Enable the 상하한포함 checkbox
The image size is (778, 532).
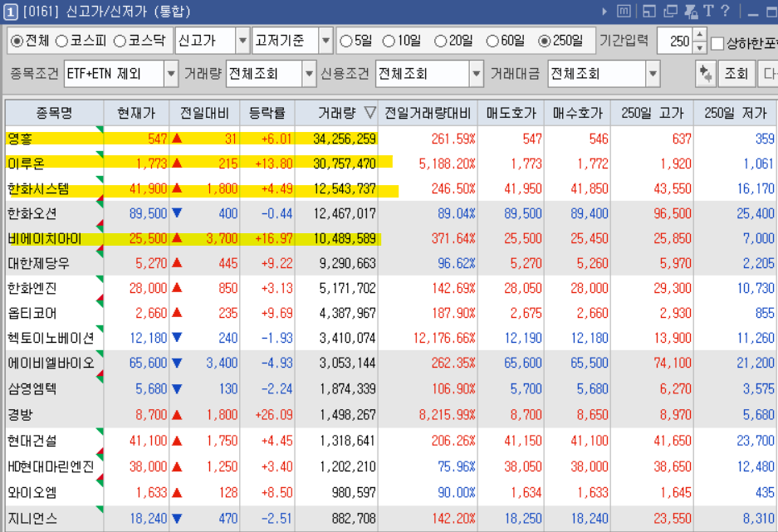[717, 44]
